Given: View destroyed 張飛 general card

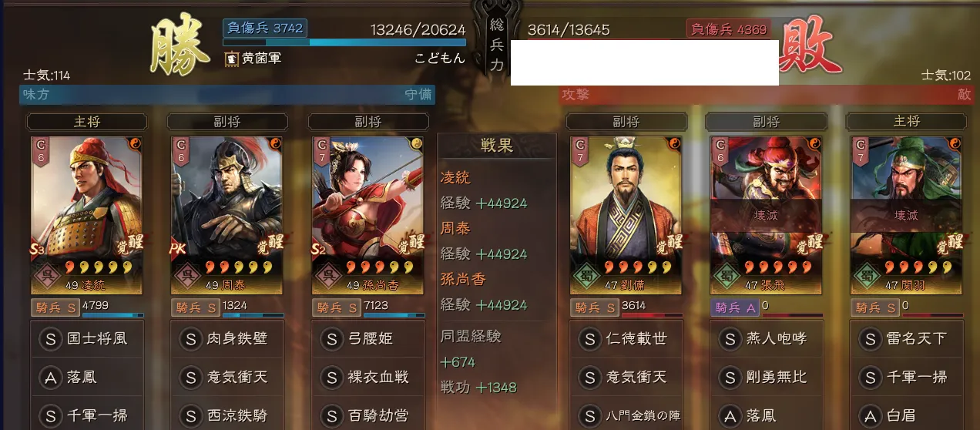Looking at the screenshot, I should point(766,216).
